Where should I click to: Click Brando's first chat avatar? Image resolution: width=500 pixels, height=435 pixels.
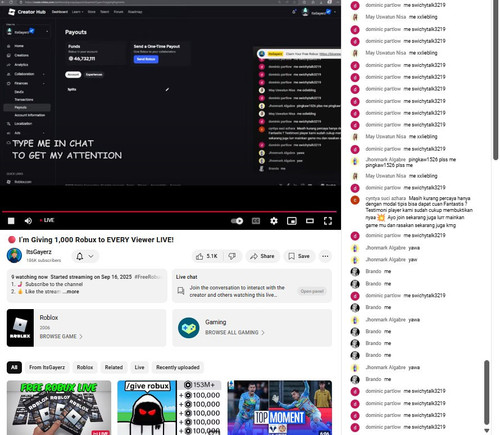[355, 271]
